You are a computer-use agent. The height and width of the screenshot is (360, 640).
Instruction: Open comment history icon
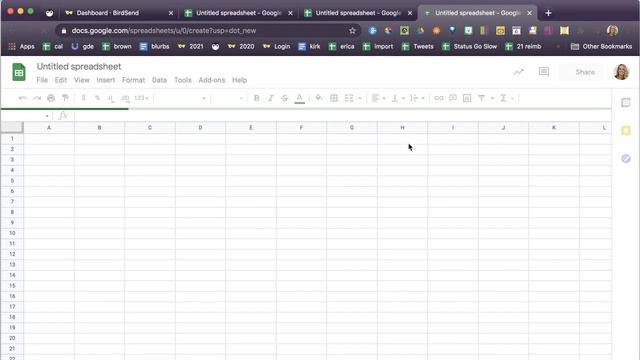(544, 72)
